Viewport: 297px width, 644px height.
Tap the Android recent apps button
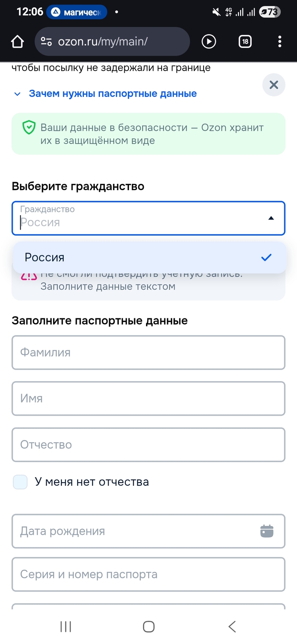pyautogui.click(x=66, y=627)
